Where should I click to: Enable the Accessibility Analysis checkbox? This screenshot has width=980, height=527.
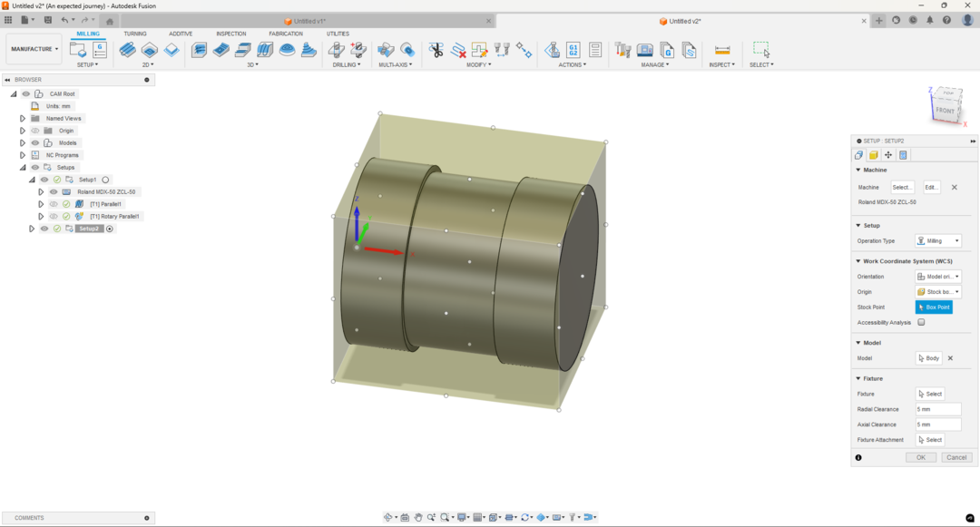pos(921,322)
